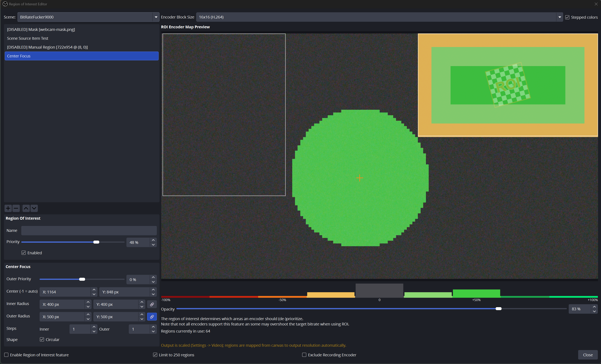Select disabled Manual Region entry
The height and width of the screenshot is (364, 601).
(82, 47)
